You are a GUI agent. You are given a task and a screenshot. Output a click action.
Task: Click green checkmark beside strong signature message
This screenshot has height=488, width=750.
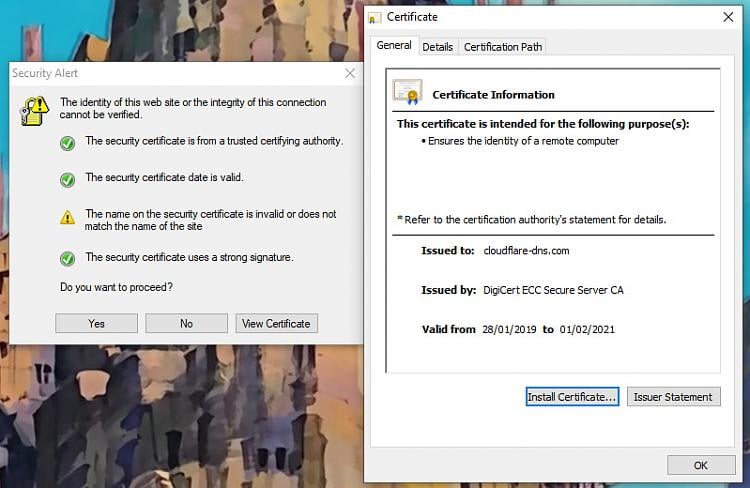[67, 259]
